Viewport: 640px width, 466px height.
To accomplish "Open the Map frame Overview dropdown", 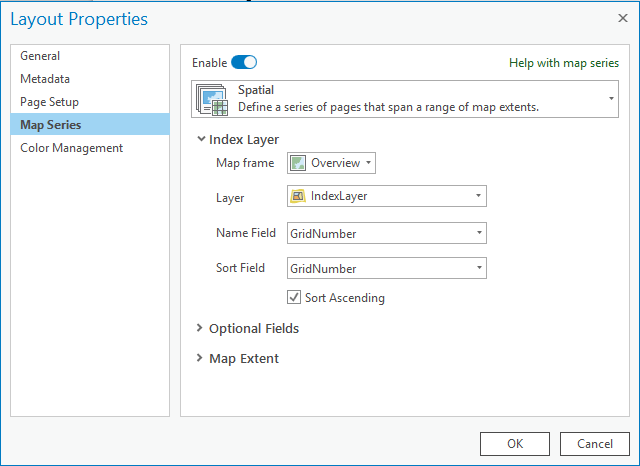I will click(x=331, y=163).
